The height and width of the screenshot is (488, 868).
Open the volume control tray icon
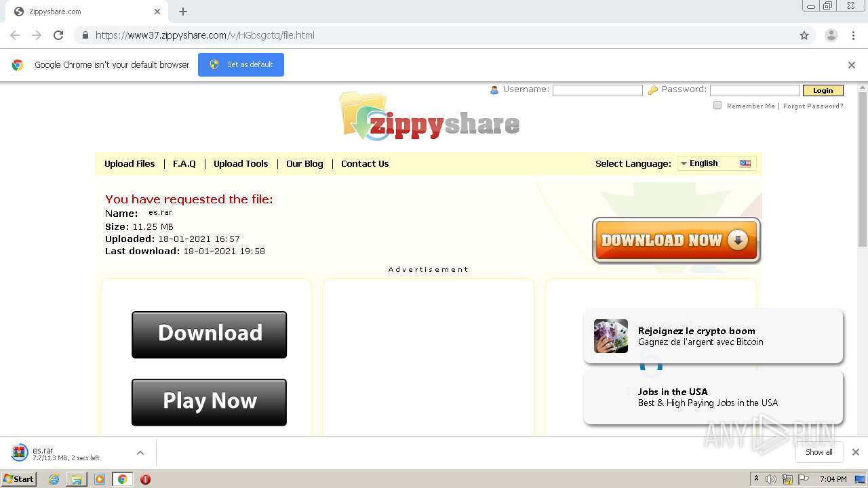771,479
